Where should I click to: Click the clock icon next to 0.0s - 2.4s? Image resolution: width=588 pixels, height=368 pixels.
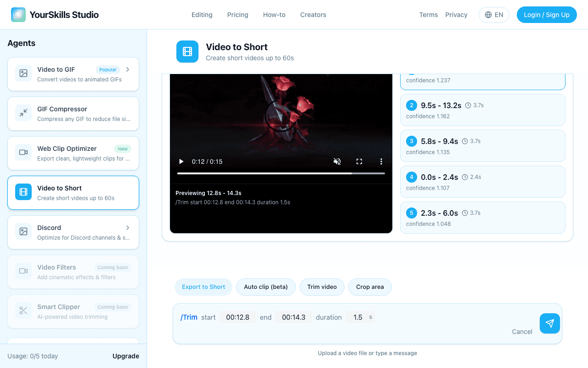click(465, 177)
